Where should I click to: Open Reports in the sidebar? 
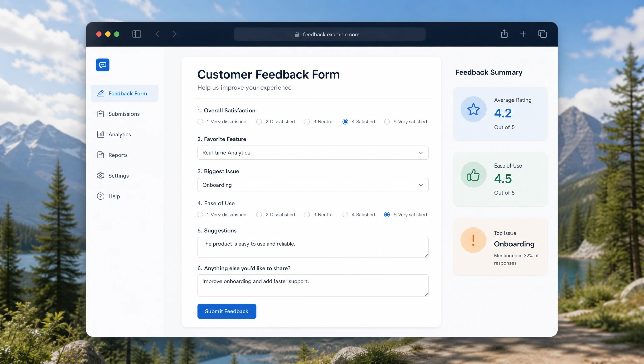124,155
